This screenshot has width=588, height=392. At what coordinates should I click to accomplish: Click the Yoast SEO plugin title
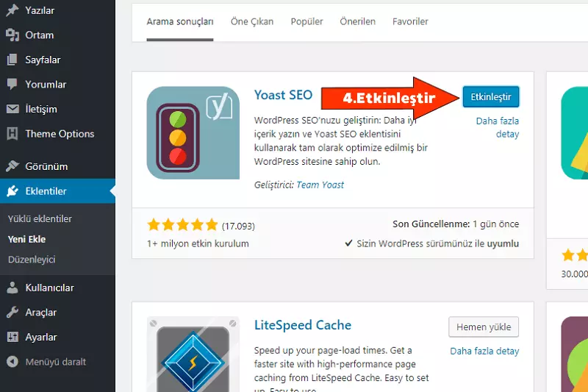point(283,95)
